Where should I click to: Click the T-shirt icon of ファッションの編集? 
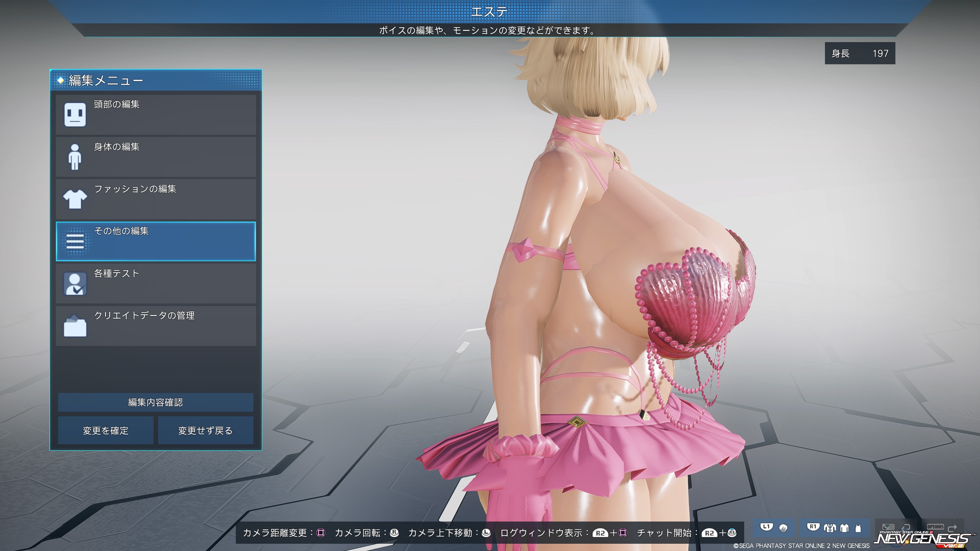coord(75,199)
